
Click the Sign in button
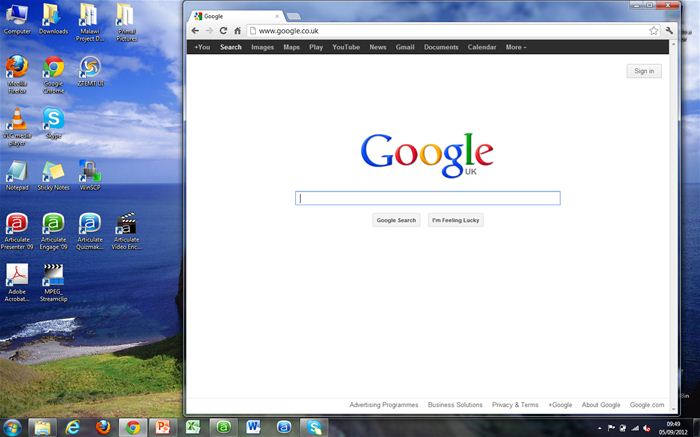(644, 71)
